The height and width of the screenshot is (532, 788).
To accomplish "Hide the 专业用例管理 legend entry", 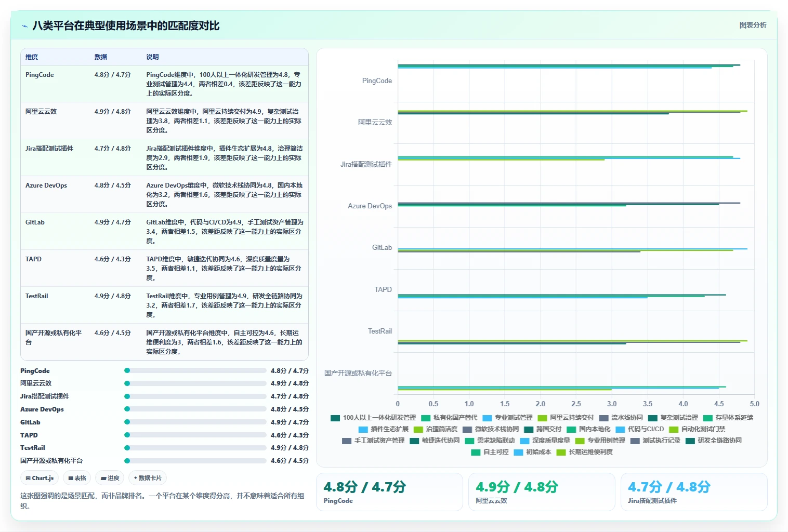I will click(600, 441).
